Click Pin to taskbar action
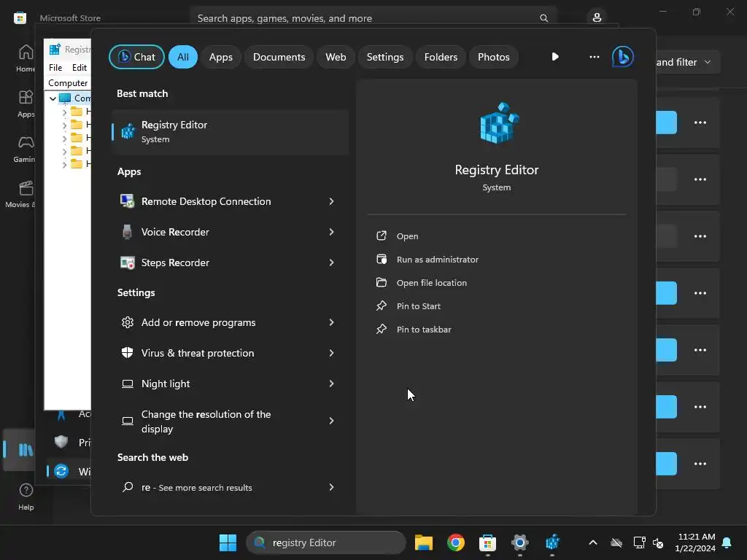This screenshot has height=560, width=747. point(424,329)
